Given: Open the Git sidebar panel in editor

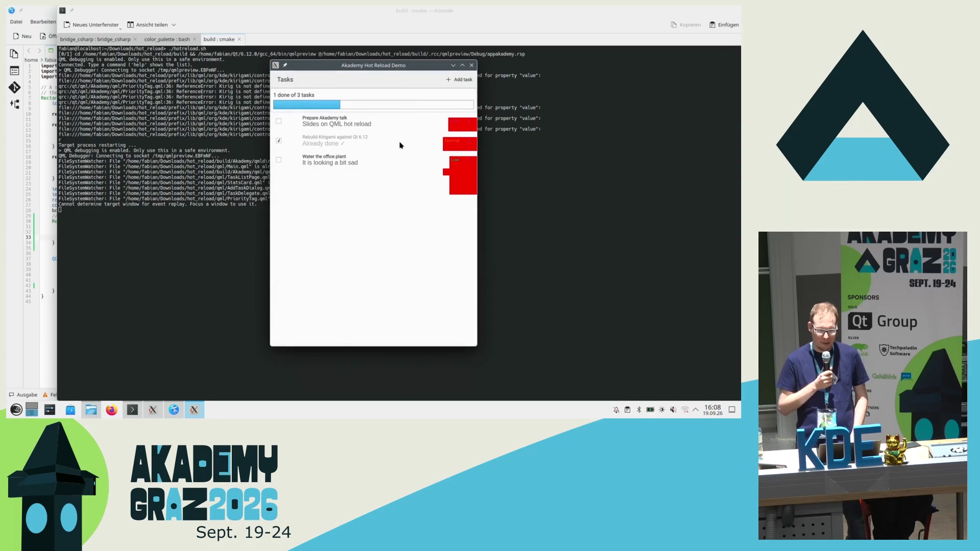Looking at the screenshot, I should coord(14,88).
